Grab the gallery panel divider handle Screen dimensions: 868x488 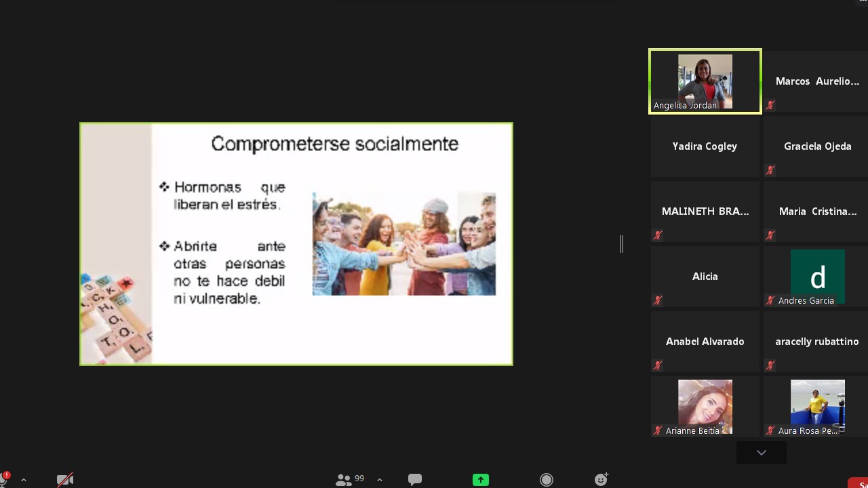pyautogui.click(x=622, y=244)
